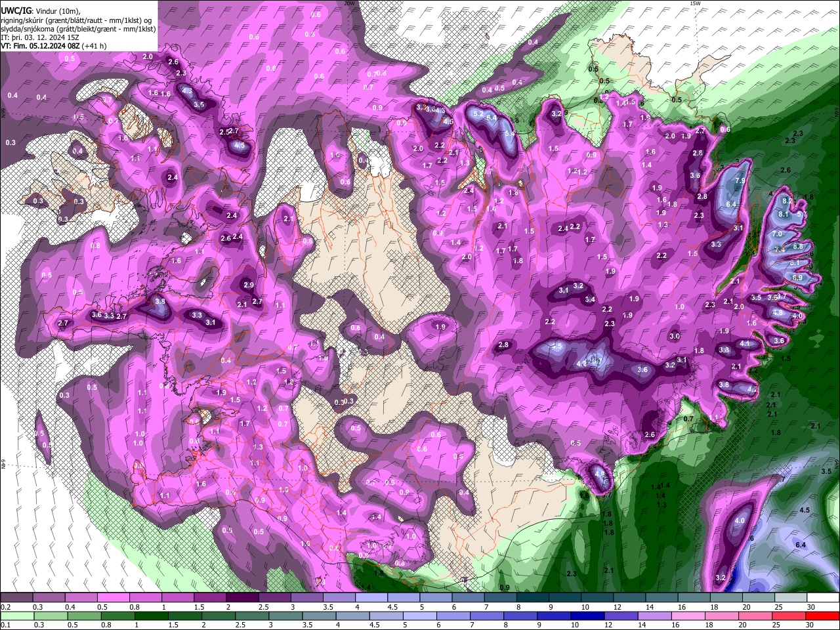The height and width of the screenshot is (630, 840).
Task: Click the '5.2' value on the north coast
Action: click(x=478, y=114)
